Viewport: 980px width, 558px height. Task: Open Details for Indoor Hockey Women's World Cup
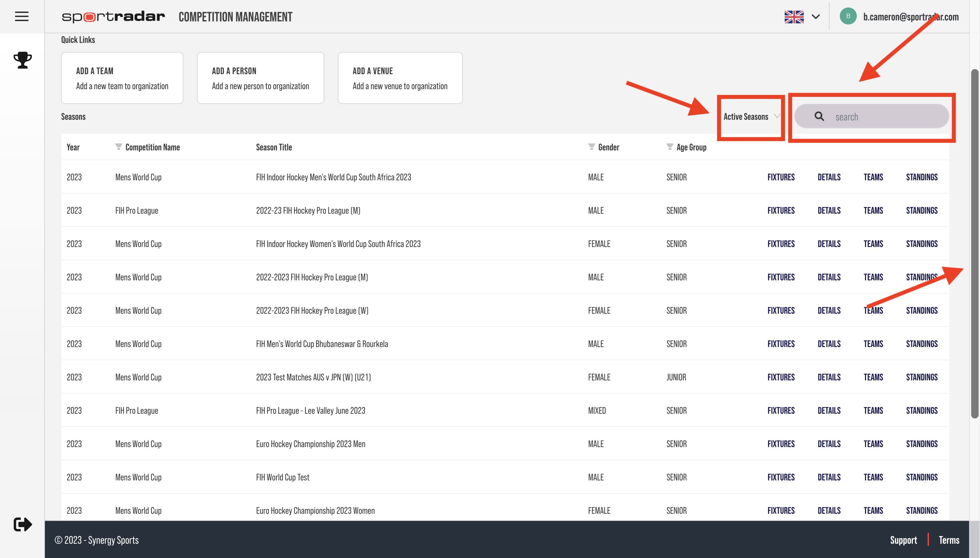pyautogui.click(x=829, y=244)
